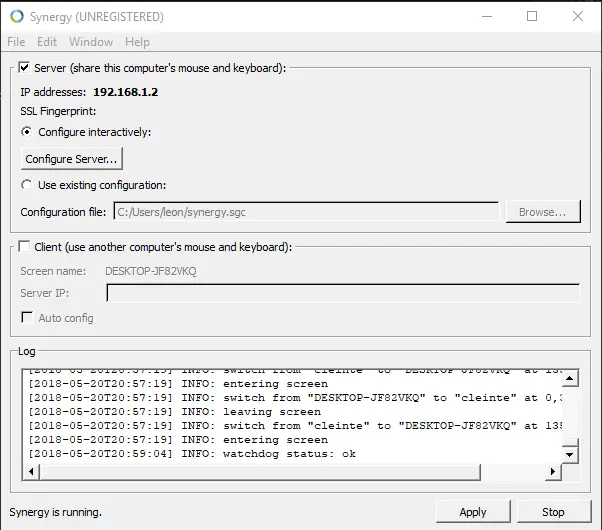The width and height of the screenshot is (602, 530).
Task: Click the 'watchdog status: ok' log line
Action: [x=192, y=454]
